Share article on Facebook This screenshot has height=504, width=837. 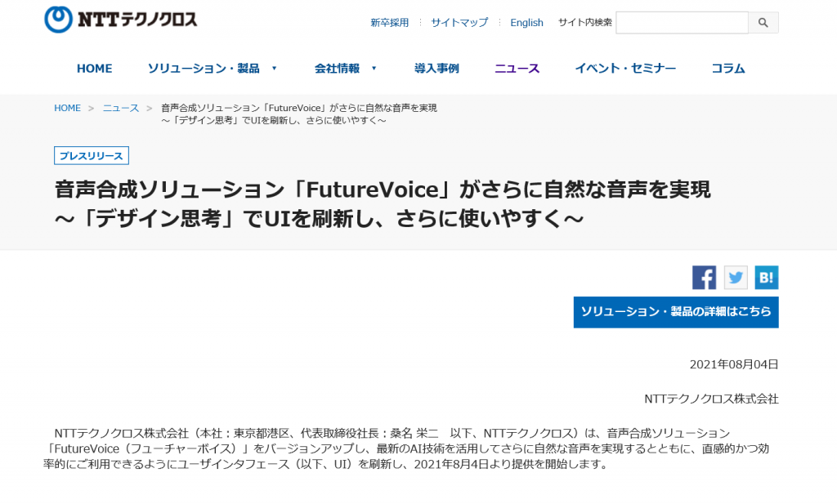[x=704, y=278]
